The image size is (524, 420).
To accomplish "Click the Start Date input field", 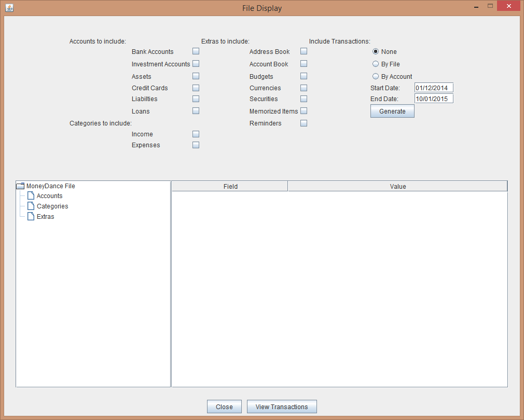I will [x=434, y=88].
